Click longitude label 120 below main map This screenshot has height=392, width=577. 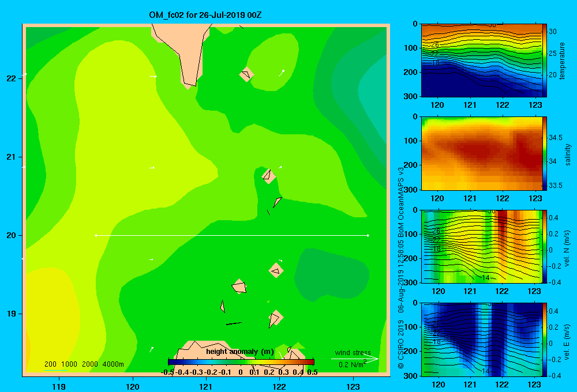point(133,386)
